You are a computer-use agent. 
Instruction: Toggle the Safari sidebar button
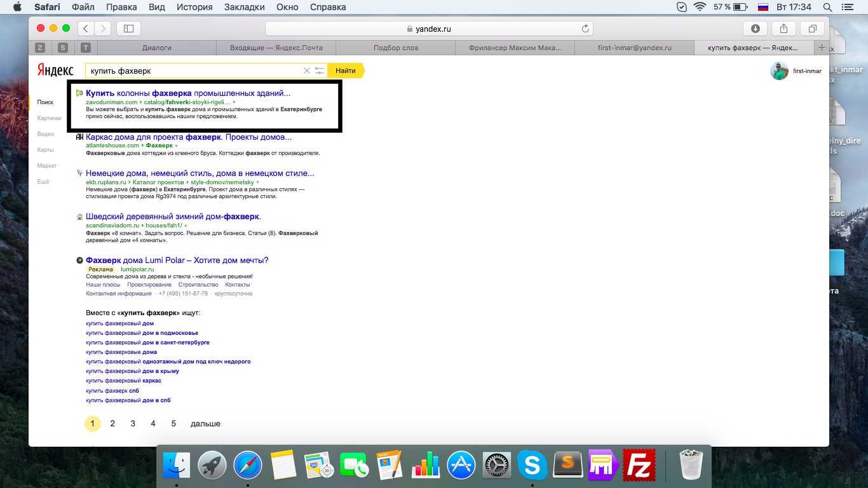pos(128,29)
